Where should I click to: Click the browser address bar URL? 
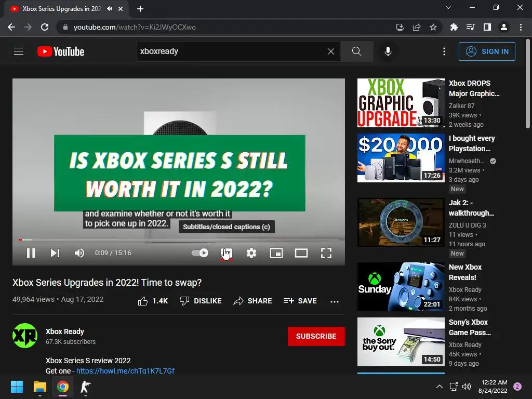(x=135, y=27)
